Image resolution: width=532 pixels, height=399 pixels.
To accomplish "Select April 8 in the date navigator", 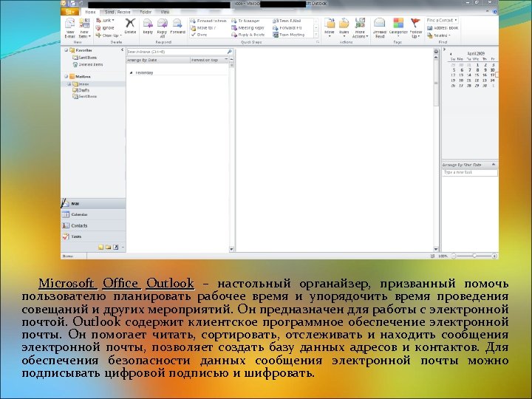I will (477, 70).
